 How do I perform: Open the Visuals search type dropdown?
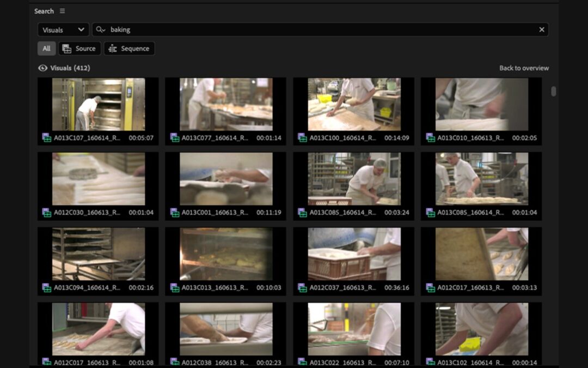click(x=63, y=29)
